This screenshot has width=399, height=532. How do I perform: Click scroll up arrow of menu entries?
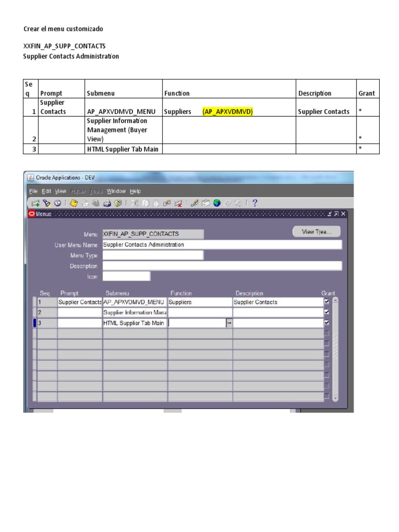tap(335, 301)
